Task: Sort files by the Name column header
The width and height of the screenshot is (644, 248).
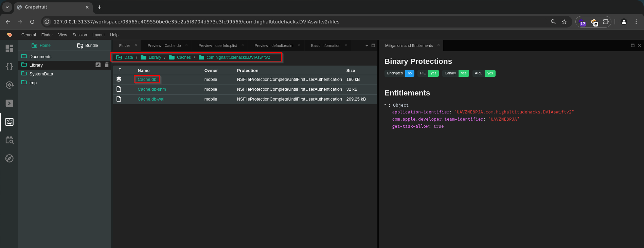Action: (144, 71)
